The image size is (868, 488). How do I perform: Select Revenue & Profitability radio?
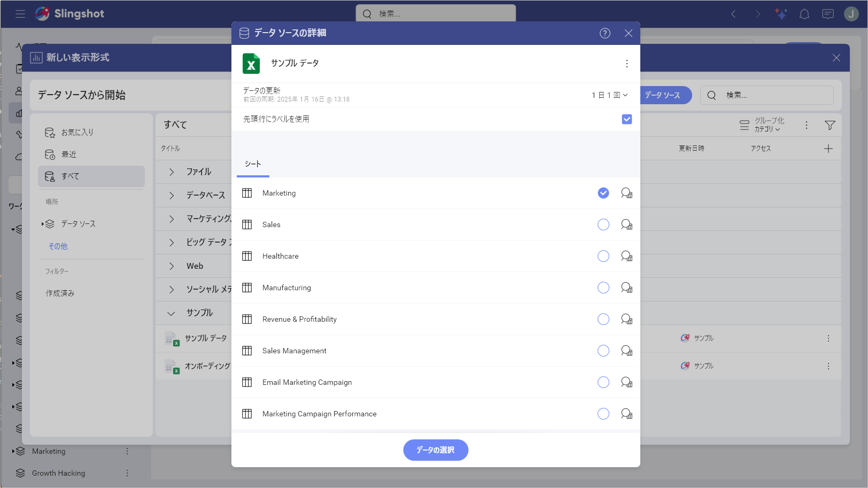pyautogui.click(x=603, y=319)
